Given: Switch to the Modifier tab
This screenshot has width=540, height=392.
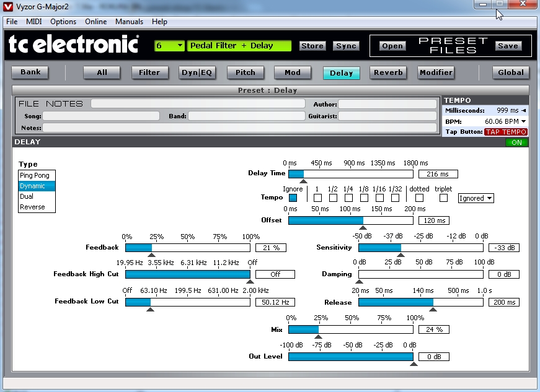Looking at the screenshot, I should coord(436,72).
